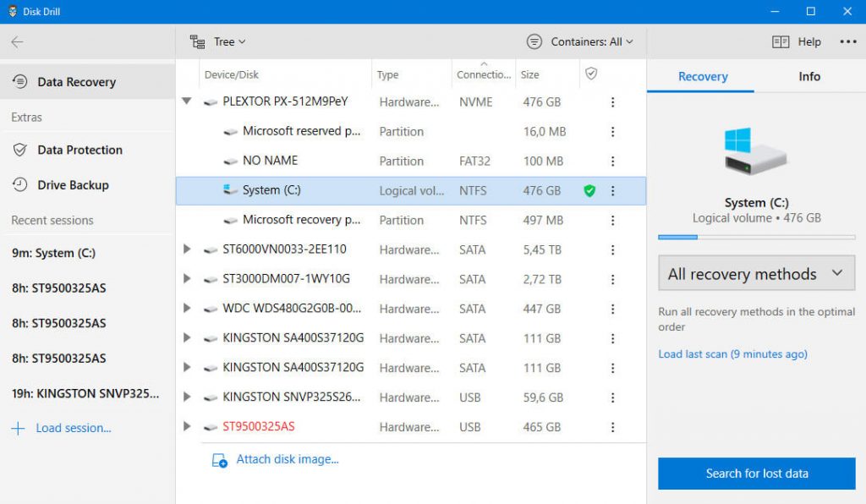Image resolution: width=866 pixels, height=504 pixels.
Task: Open options menu for NO NAME partition
Action: (x=613, y=161)
